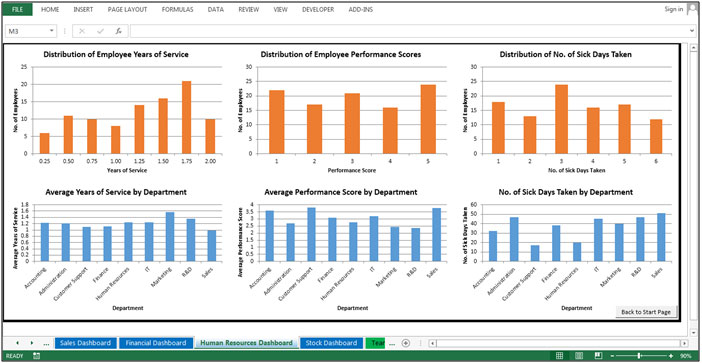Open the Stock Dashboard sheet tab
702x363 pixels.
(x=331, y=343)
